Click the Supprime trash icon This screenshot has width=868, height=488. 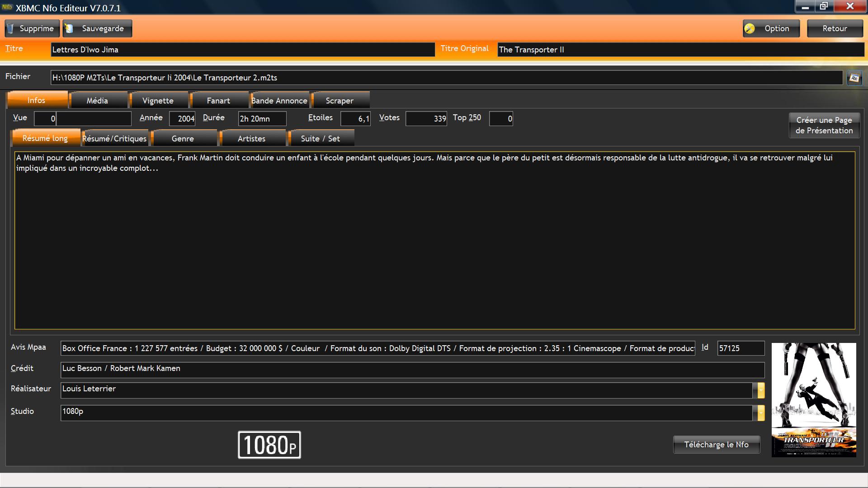[x=10, y=28]
